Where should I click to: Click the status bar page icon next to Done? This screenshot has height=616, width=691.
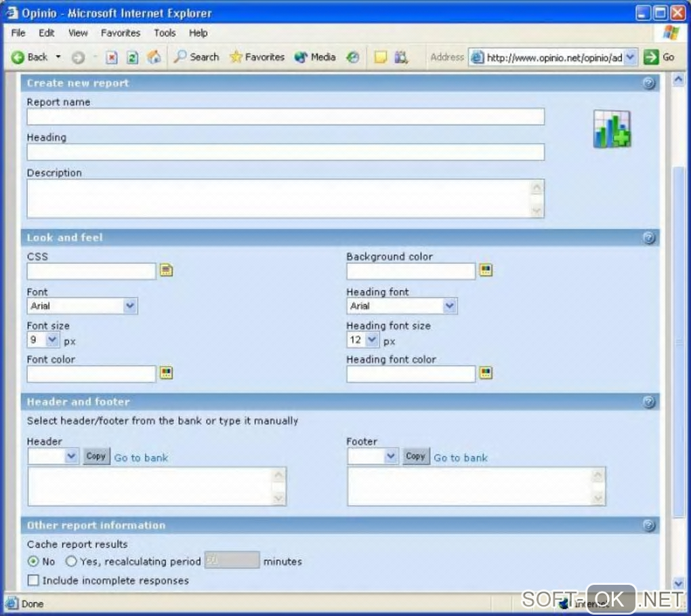12,603
